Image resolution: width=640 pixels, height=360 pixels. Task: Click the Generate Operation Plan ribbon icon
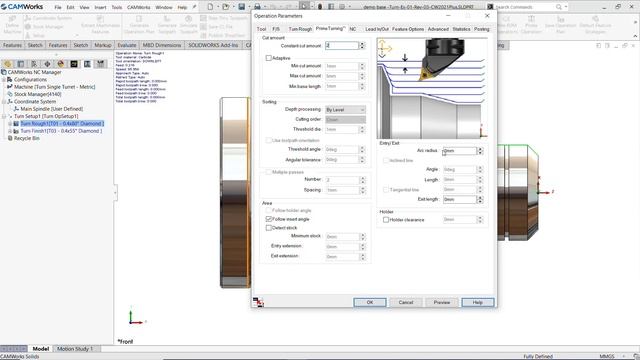pos(139,19)
